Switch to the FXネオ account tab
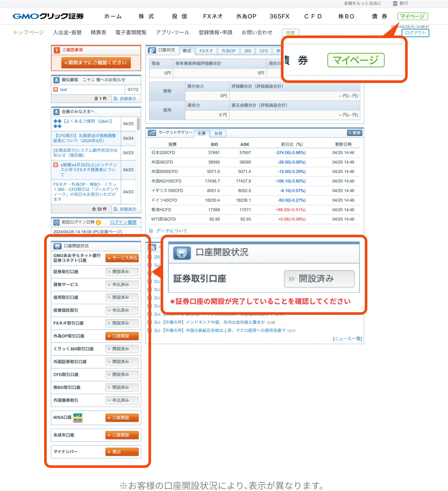 point(206,51)
